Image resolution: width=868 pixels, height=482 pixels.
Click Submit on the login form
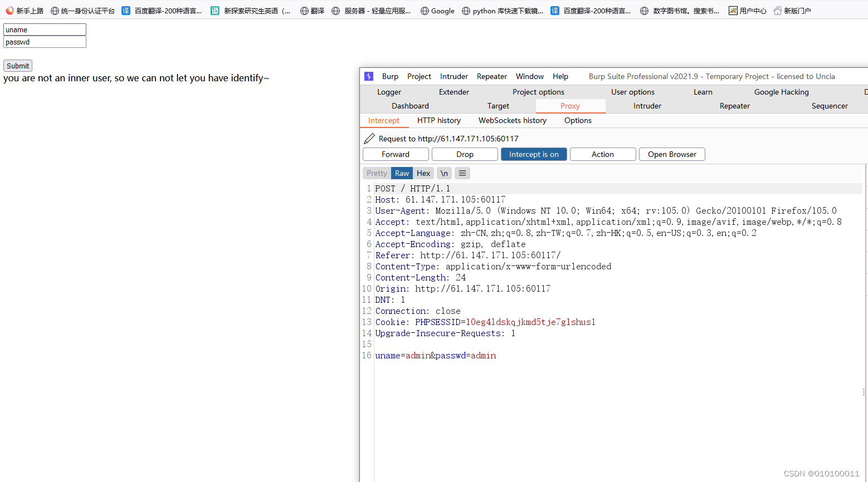click(x=17, y=66)
